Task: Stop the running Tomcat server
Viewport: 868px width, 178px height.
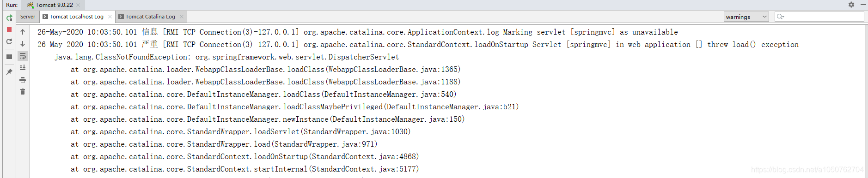Action: click(9, 30)
